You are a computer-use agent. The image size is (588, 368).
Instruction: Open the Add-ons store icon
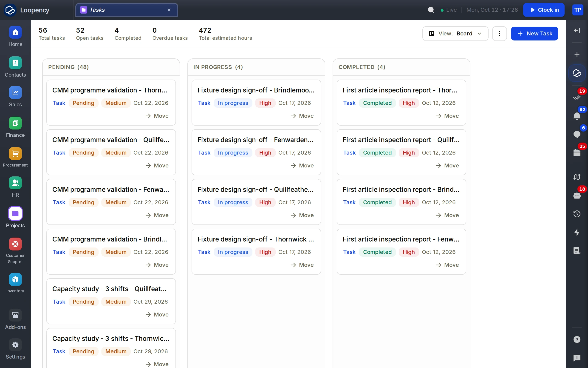(15, 315)
